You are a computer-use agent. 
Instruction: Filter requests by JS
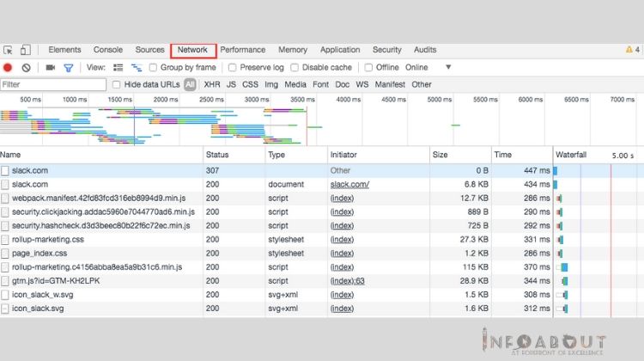pyautogui.click(x=231, y=85)
